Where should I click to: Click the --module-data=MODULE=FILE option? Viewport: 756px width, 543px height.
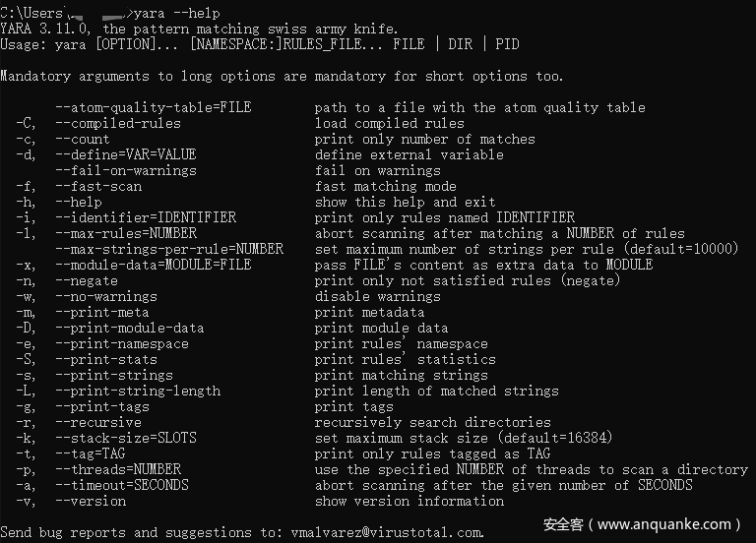(153, 265)
